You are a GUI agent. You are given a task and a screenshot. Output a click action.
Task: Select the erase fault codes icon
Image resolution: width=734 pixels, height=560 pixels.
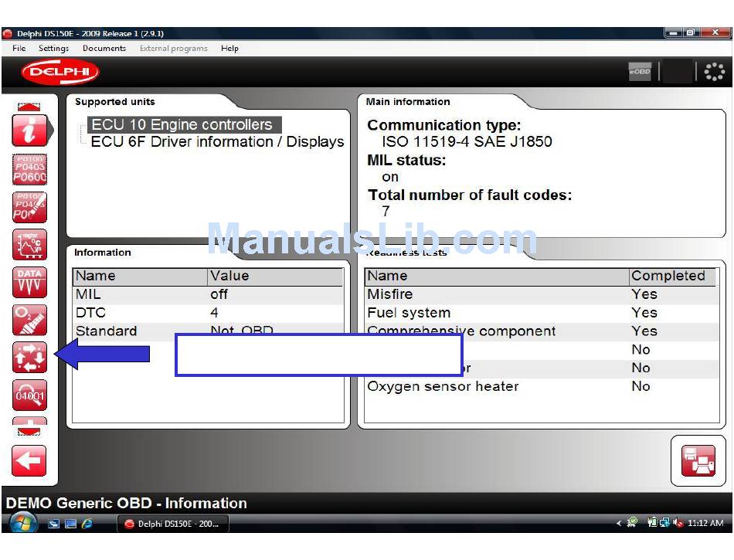tap(29, 207)
